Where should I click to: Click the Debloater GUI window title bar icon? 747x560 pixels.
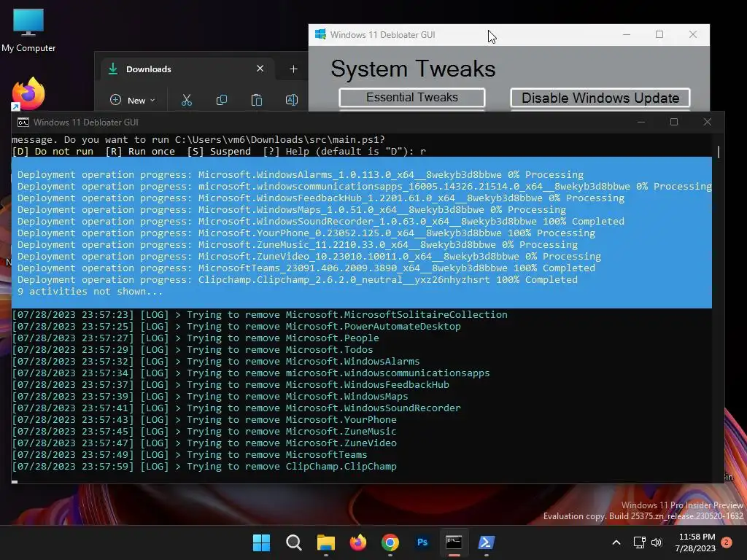click(x=321, y=34)
